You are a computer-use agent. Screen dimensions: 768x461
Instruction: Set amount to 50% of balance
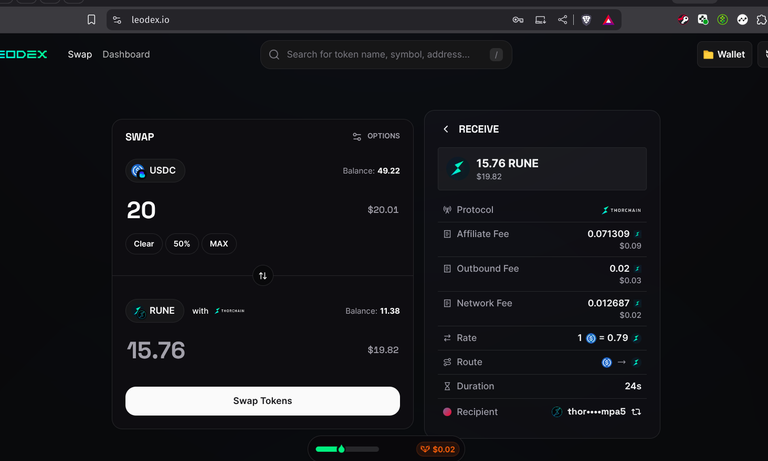point(182,243)
